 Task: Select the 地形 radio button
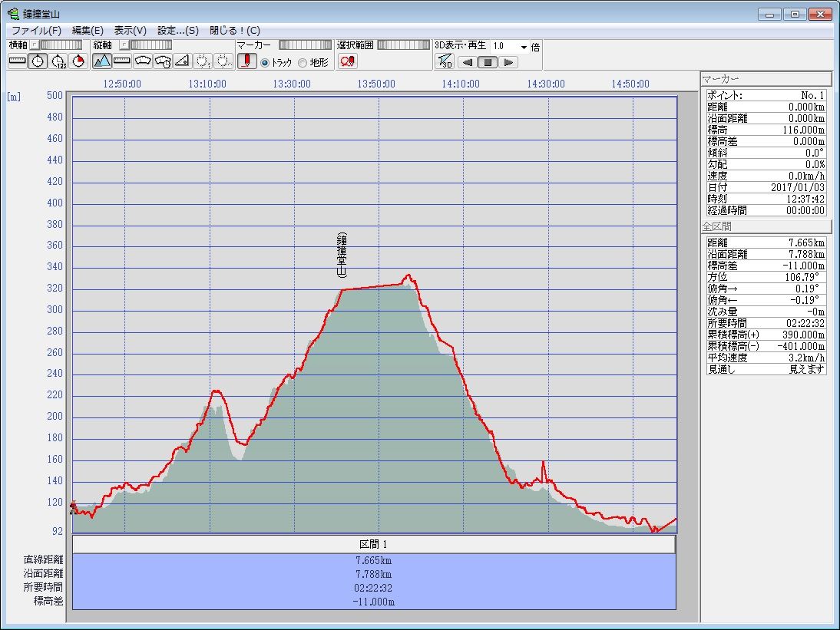[x=303, y=63]
